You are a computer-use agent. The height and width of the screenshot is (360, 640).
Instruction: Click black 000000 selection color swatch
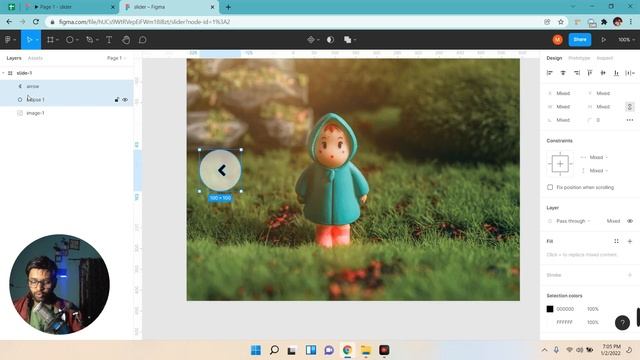coord(550,309)
